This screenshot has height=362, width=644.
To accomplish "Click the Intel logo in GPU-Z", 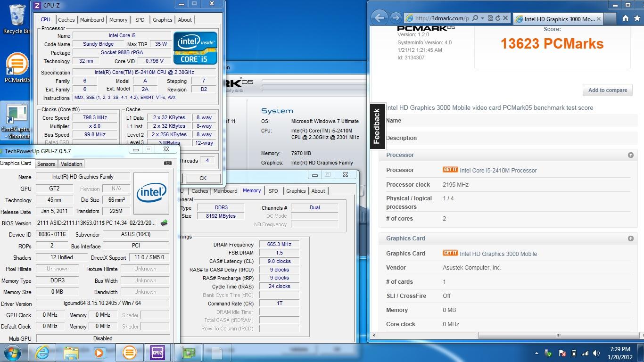I will [x=151, y=193].
